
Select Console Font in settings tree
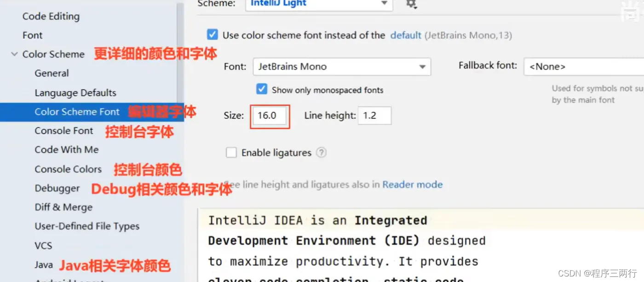[x=64, y=131]
